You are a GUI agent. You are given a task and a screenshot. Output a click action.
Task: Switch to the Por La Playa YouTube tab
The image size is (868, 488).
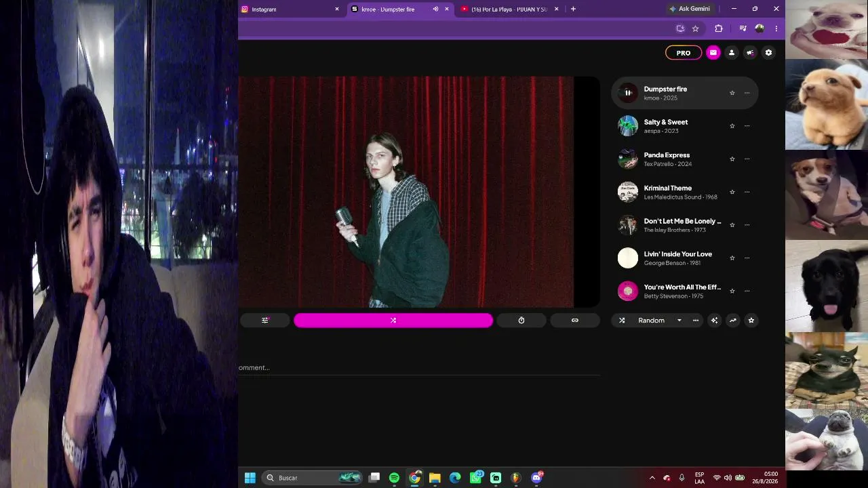tap(510, 9)
